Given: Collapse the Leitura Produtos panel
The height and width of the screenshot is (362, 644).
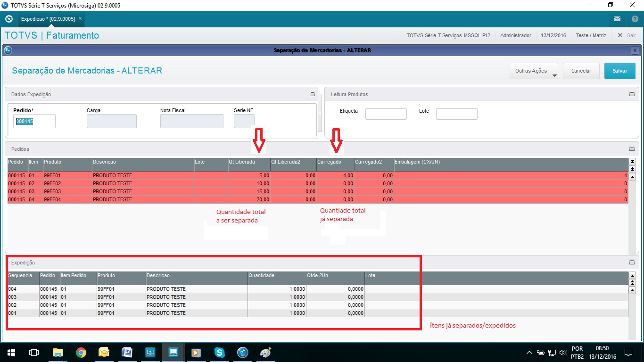Looking at the screenshot, I should (x=632, y=94).
